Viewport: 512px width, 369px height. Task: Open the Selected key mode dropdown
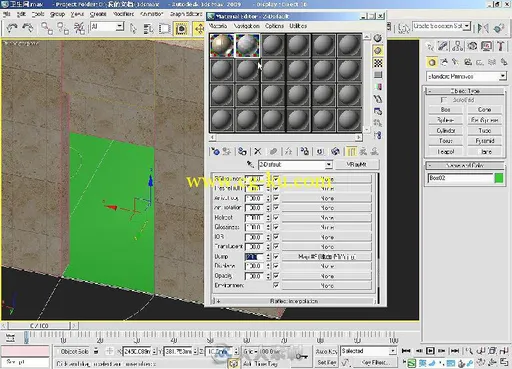tap(393, 351)
